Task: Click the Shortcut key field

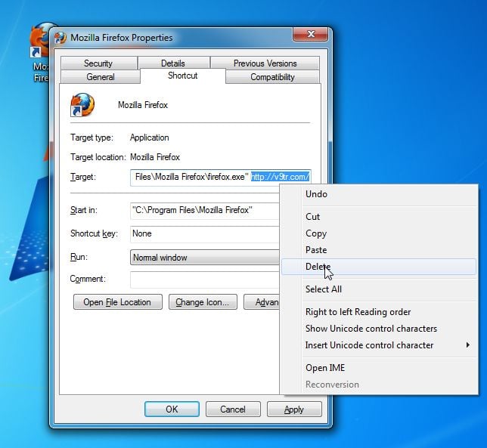Action: point(205,234)
